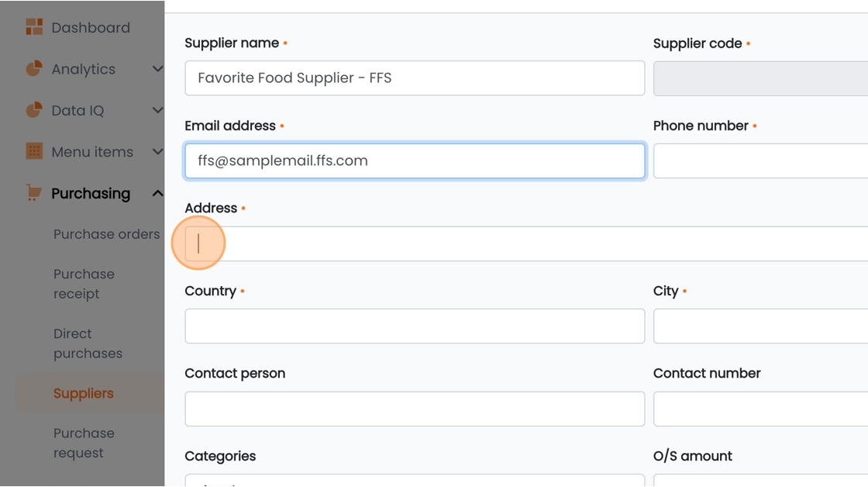Click the Data IQ pie icon
Screen dimensions: 868x487
tap(34, 109)
